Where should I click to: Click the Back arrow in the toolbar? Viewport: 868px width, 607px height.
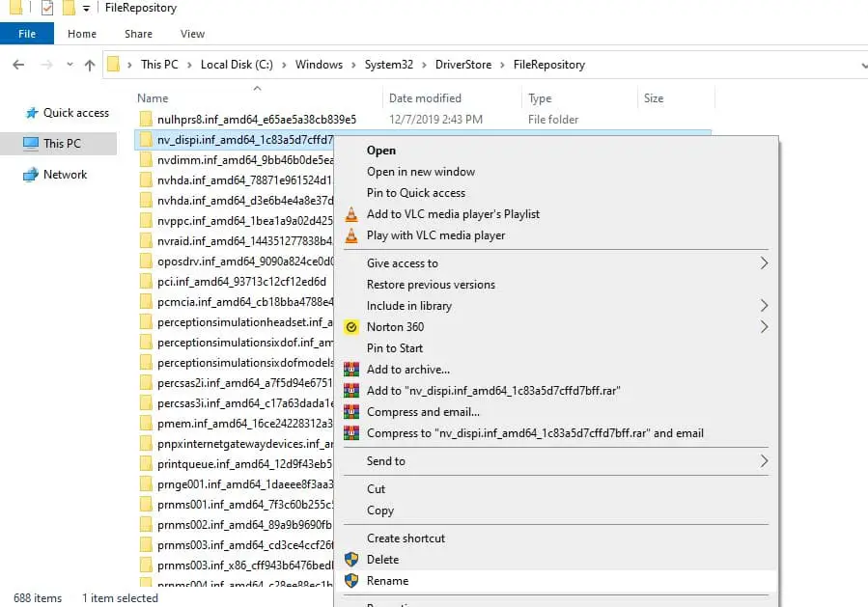tap(18, 65)
